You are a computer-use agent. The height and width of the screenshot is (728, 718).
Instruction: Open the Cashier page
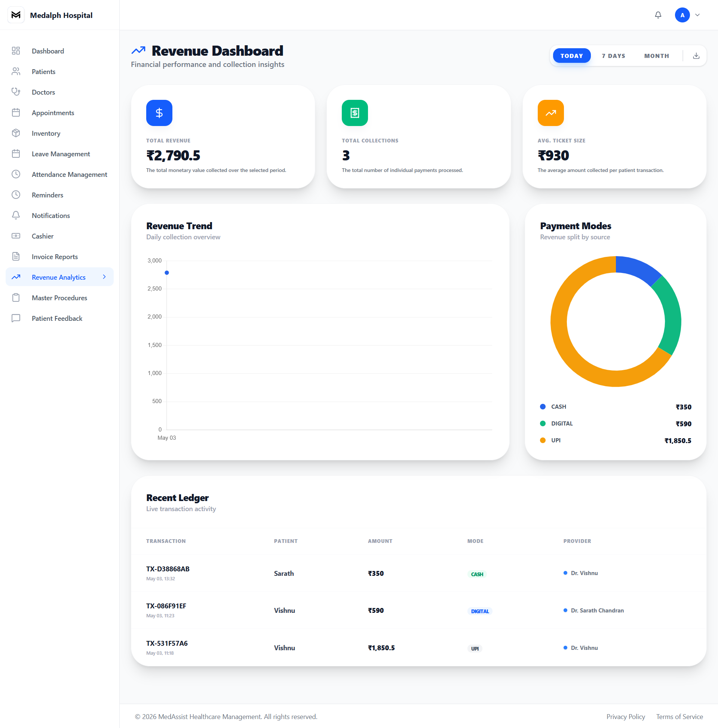point(59,236)
